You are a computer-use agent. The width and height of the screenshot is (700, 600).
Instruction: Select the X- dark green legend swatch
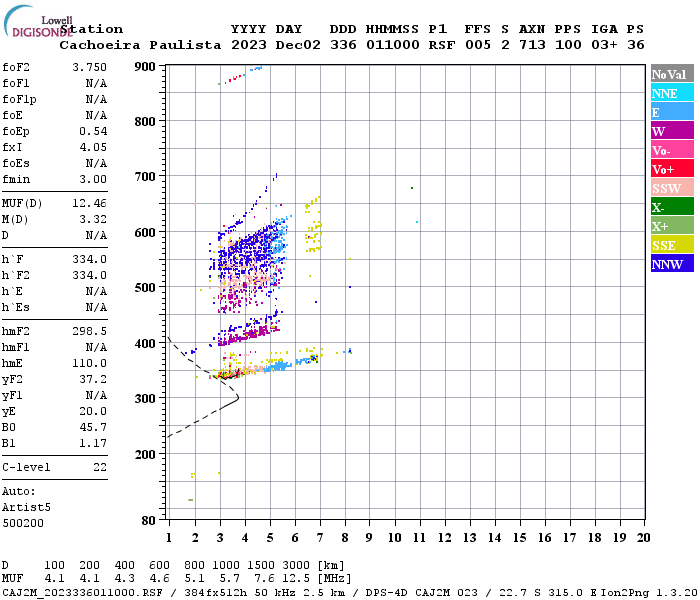point(672,207)
